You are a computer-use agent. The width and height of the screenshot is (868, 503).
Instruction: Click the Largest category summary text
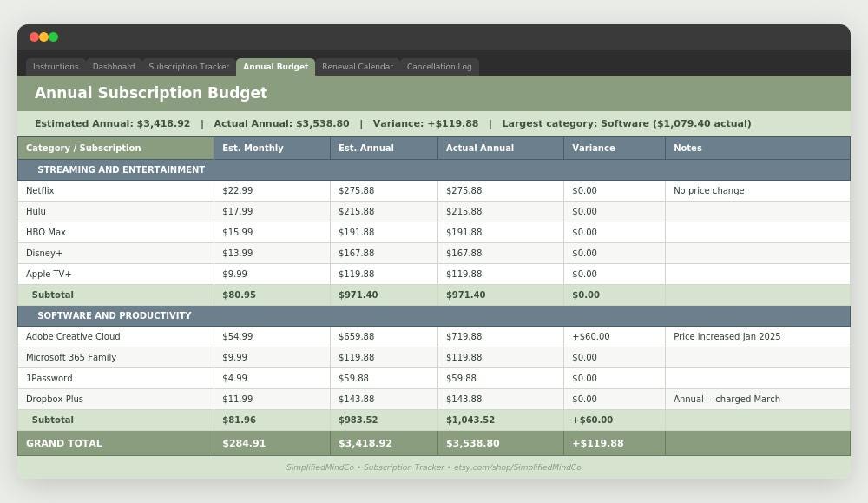627,123
